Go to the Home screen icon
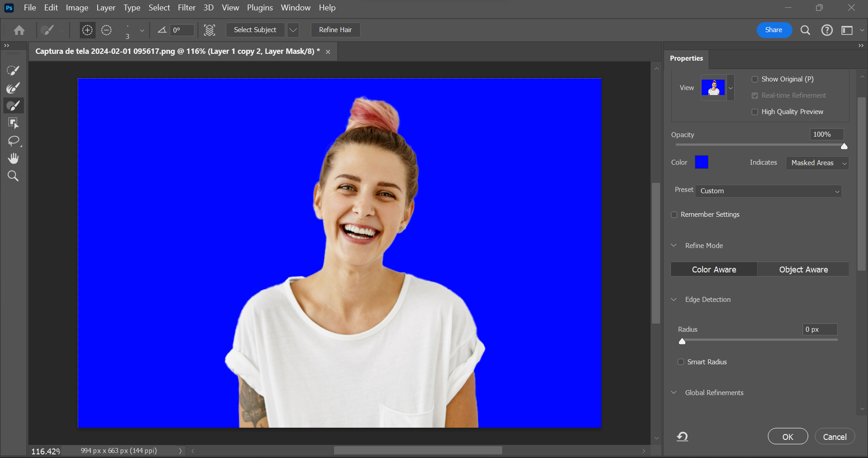Viewport: 868px width, 458px height. click(19, 30)
